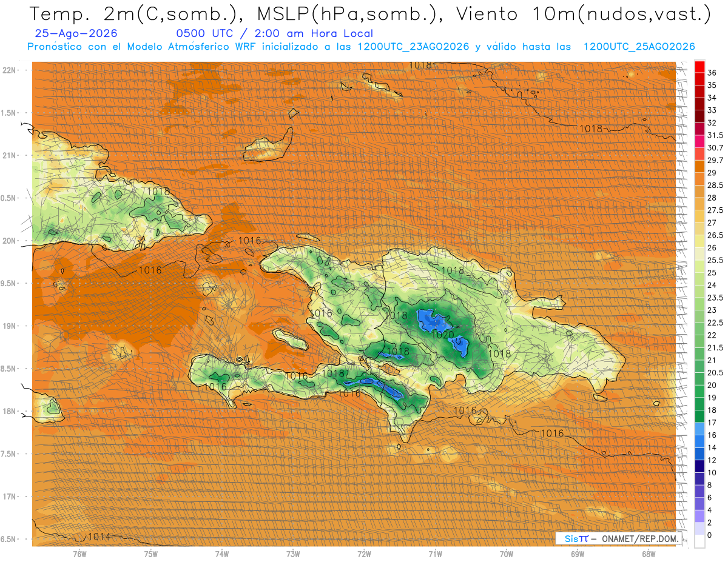728x562 pixels.
Task: Click the legend value '14'
Action: (x=712, y=447)
